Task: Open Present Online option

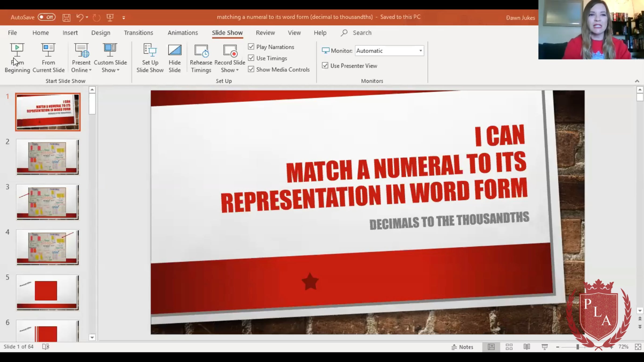Action: tap(81, 58)
